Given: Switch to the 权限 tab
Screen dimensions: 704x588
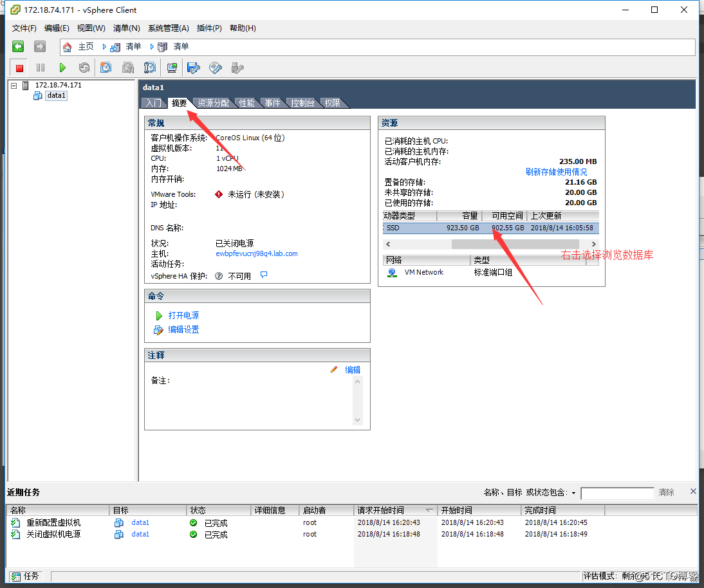Looking at the screenshot, I should (332, 103).
